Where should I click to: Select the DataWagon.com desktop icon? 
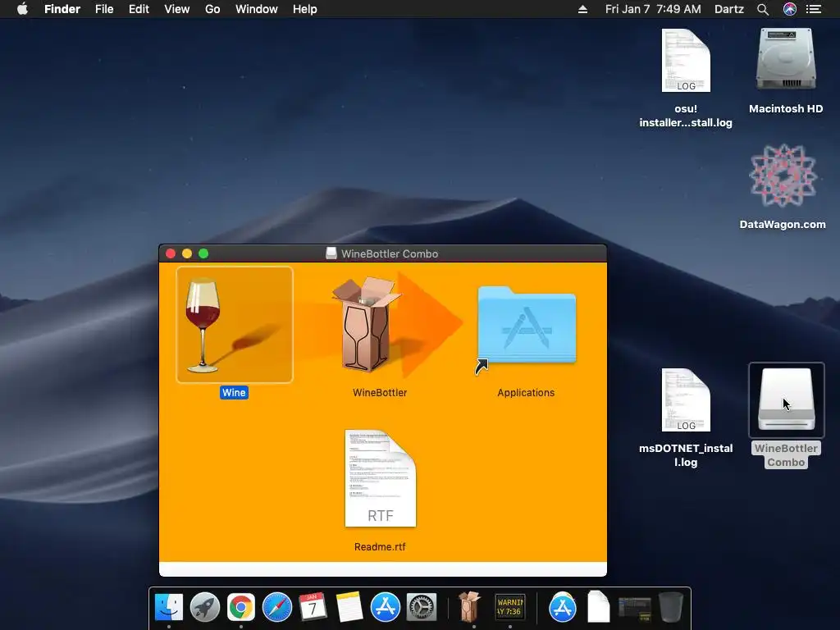point(783,176)
